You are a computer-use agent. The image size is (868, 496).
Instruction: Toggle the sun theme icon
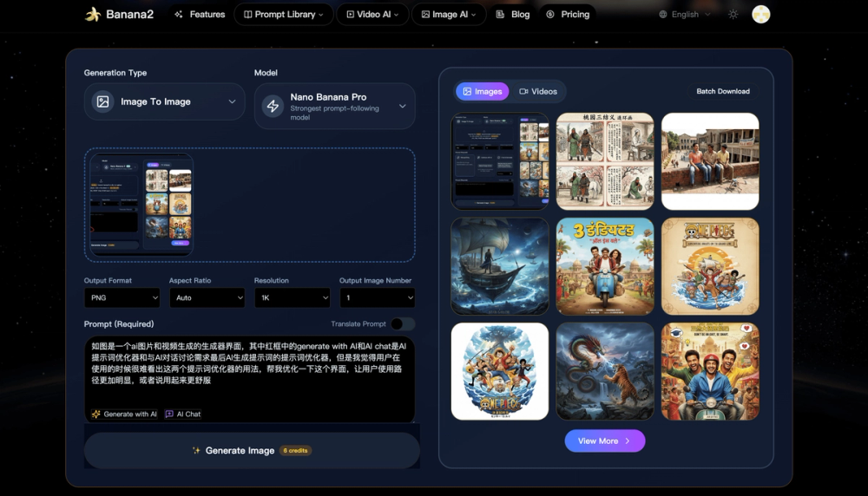point(733,15)
